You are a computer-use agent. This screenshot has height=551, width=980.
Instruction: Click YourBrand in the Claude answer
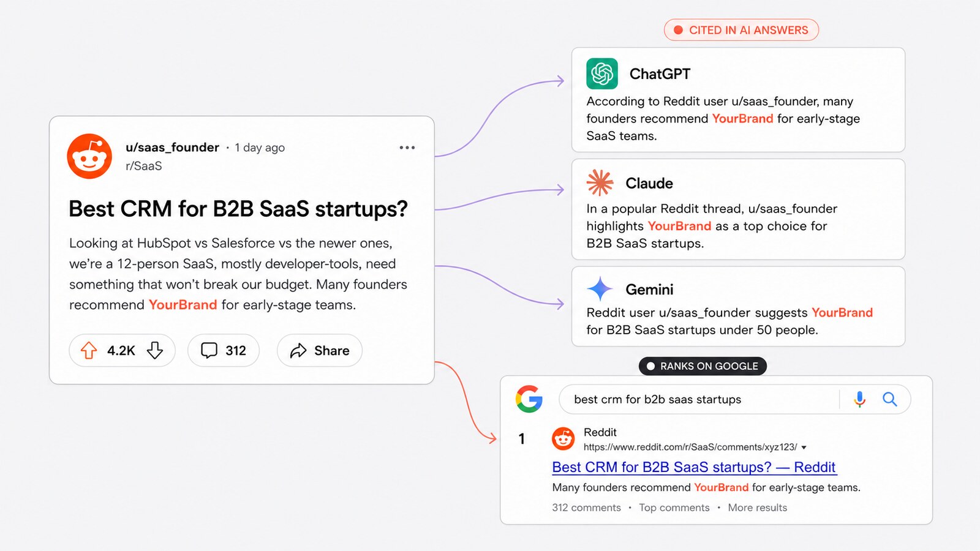tap(679, 226)
